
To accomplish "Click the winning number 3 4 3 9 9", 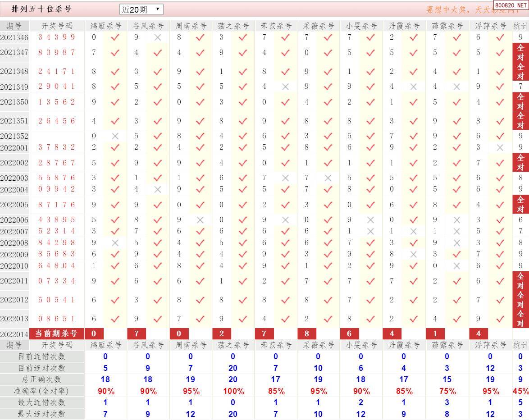I will 57,37.
